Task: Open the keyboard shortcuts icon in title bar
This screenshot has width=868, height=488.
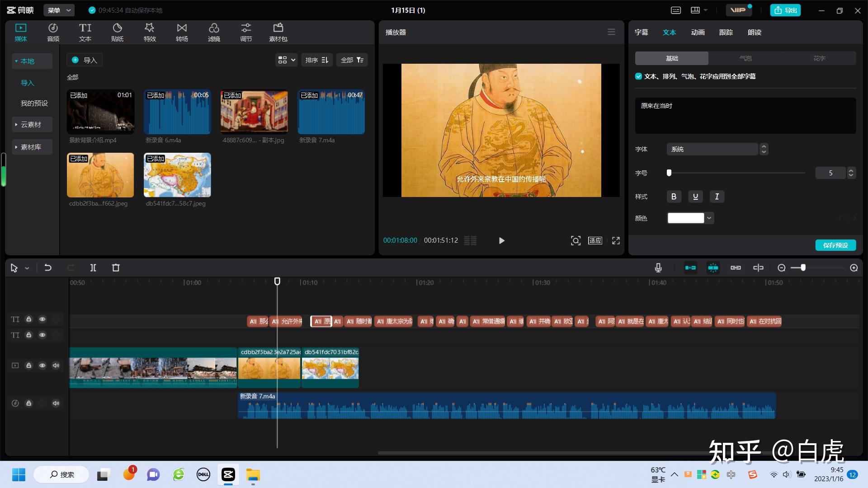Action: pos(676,10)
